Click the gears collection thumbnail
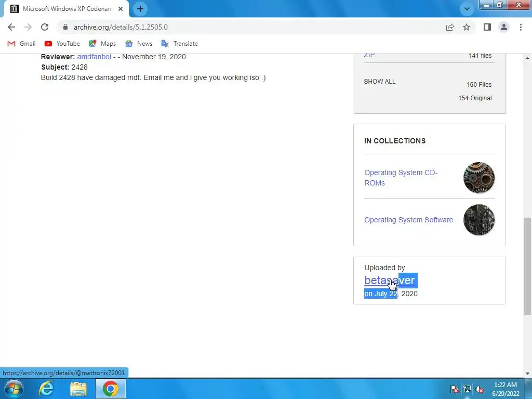This screenshot has width=532, height=399. click(478, 178)
